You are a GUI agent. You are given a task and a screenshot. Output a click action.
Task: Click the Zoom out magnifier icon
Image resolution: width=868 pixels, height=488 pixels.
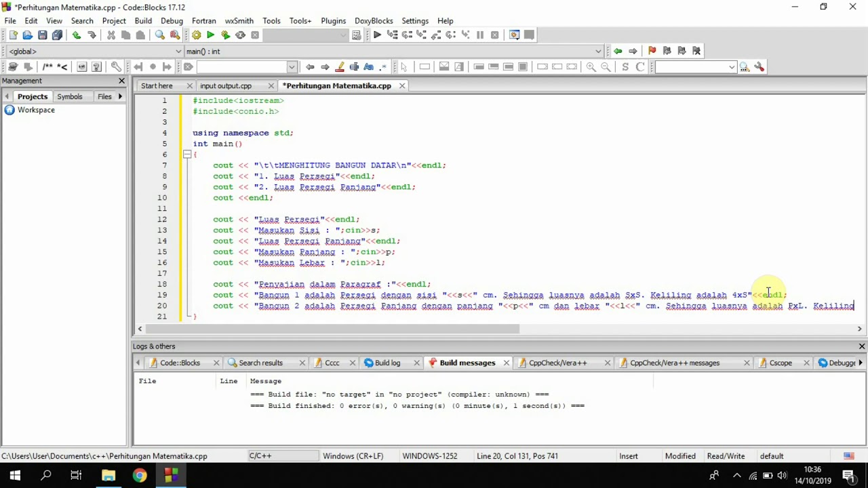point(606,66)
